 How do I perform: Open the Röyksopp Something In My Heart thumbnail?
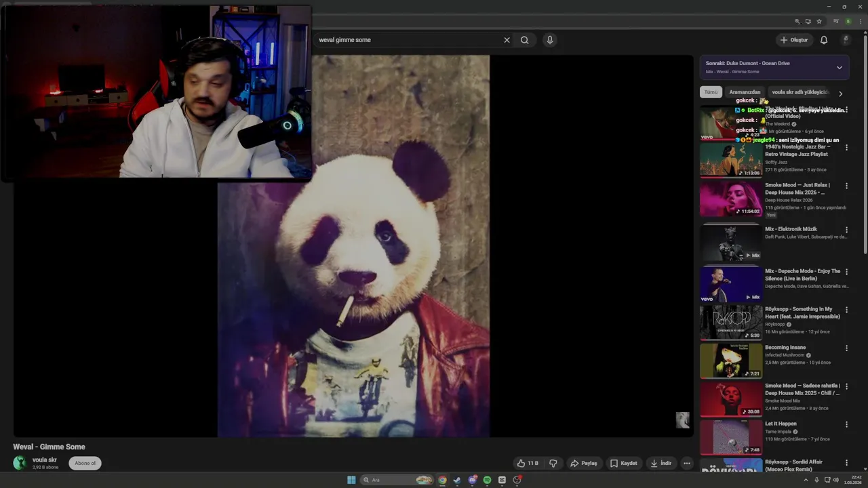pos(731,323)
